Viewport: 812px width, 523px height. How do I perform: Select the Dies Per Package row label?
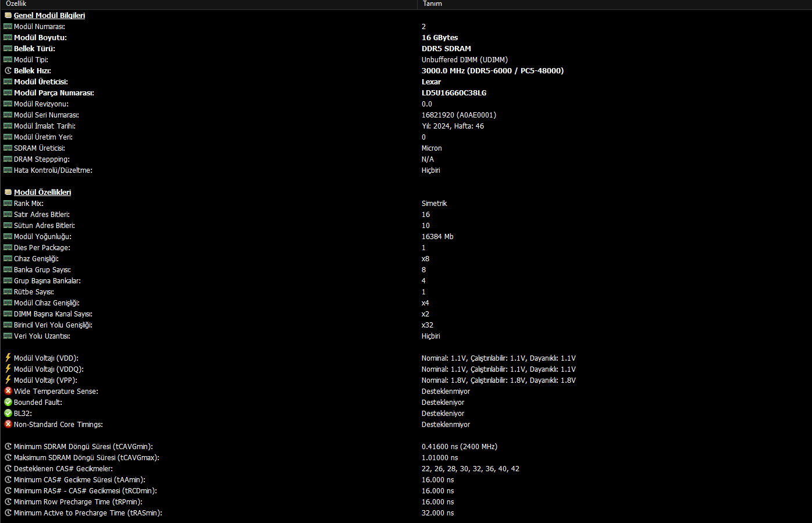tap(42, 248)
